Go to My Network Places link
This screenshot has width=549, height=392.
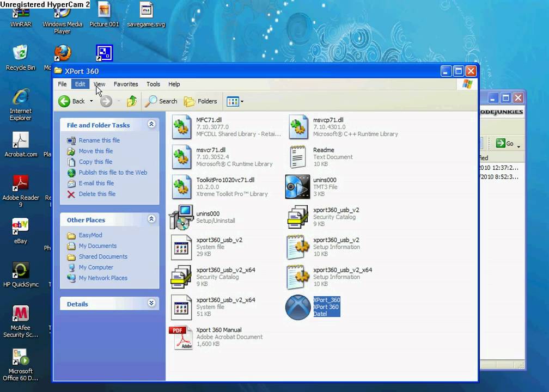point(103,278)
